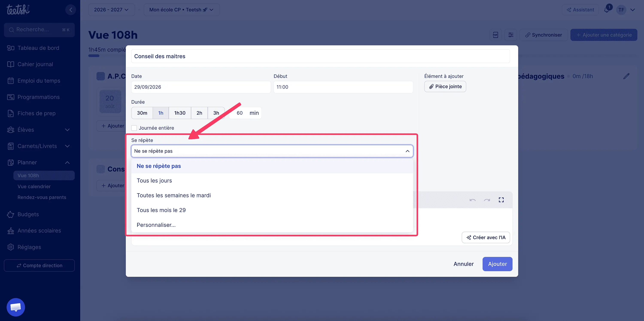Collapse the Se répète dropdown
The image size is (644, 321).
[x=407, y=151]
